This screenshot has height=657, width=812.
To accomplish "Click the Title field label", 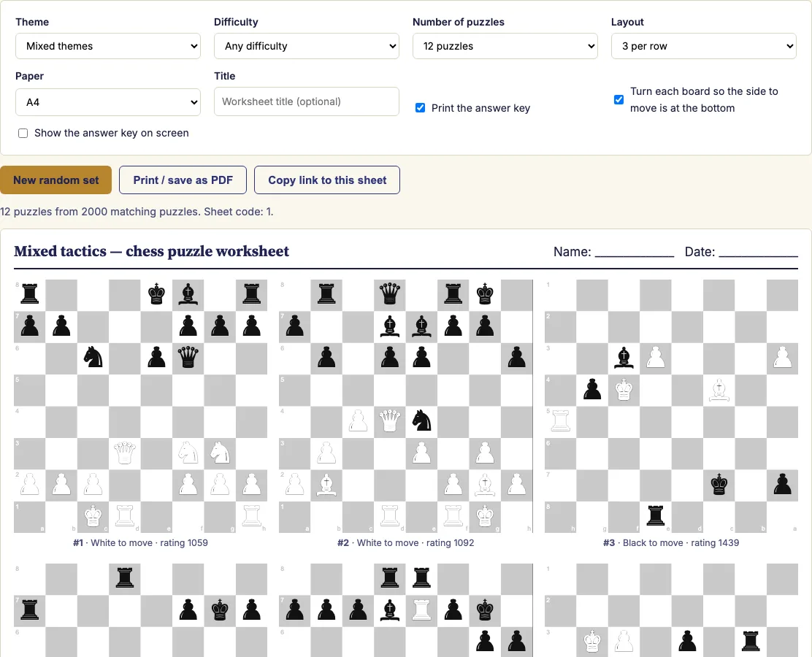I will 225,76.
